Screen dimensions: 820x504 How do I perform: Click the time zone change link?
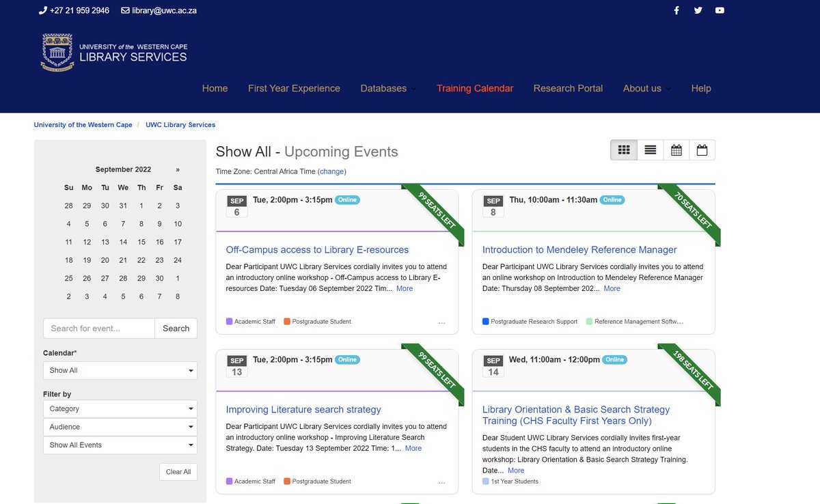click(x=332, y=171)
